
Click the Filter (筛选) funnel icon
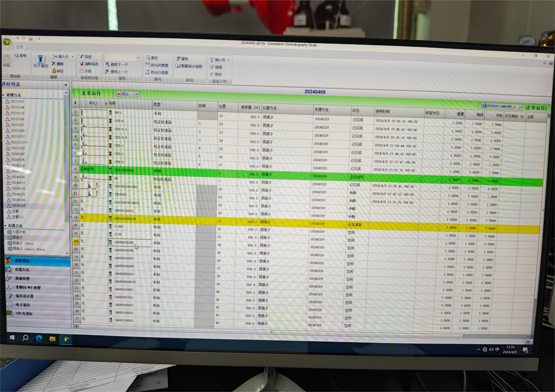[82, 56]
